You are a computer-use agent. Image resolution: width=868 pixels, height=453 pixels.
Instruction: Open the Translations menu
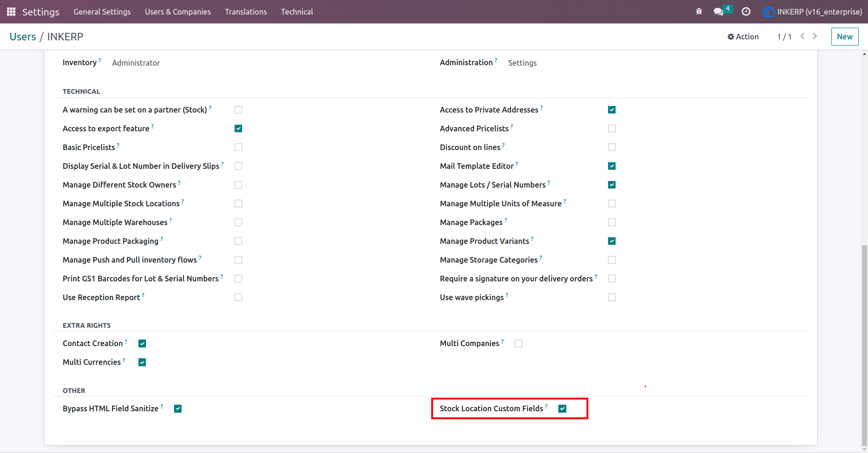[x=246, y=12]
